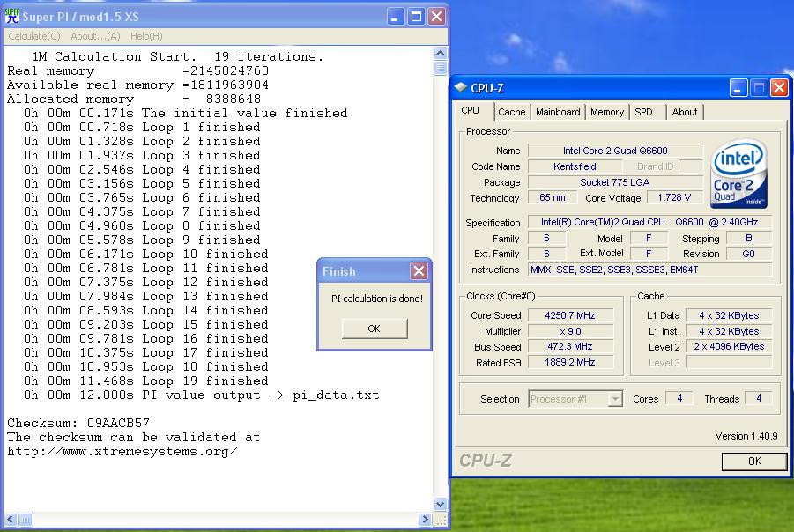Click the Super PI horizontal scrollbar left arrow
Screen dimensions: 794x532
coord(11,520)
